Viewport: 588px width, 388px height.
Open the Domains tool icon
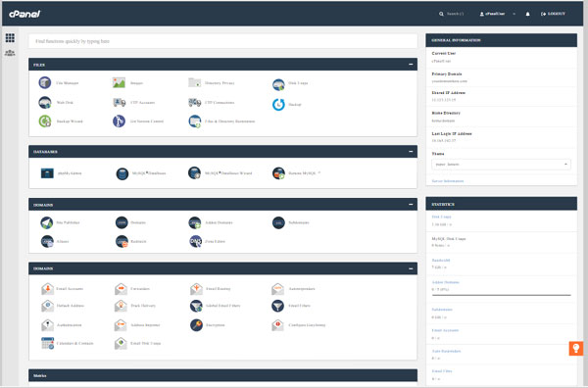[122, 222]
